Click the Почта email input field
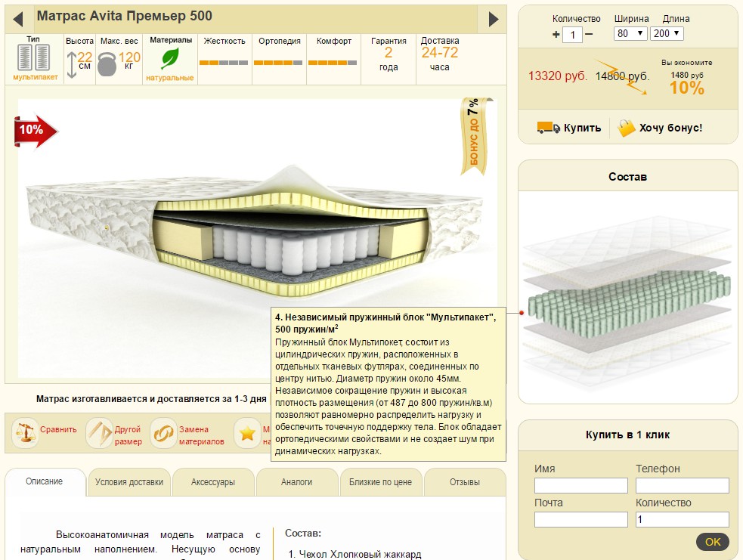 click(x=581, y=519)
